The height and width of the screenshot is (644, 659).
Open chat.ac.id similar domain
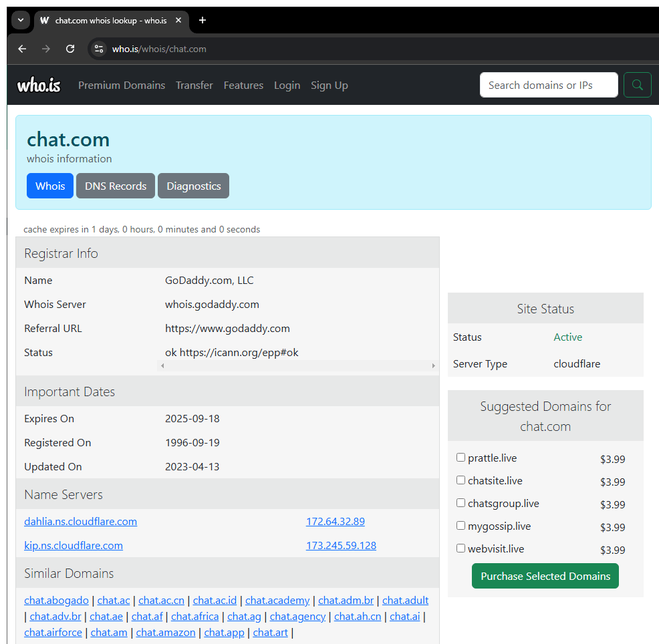click(215, 601)
